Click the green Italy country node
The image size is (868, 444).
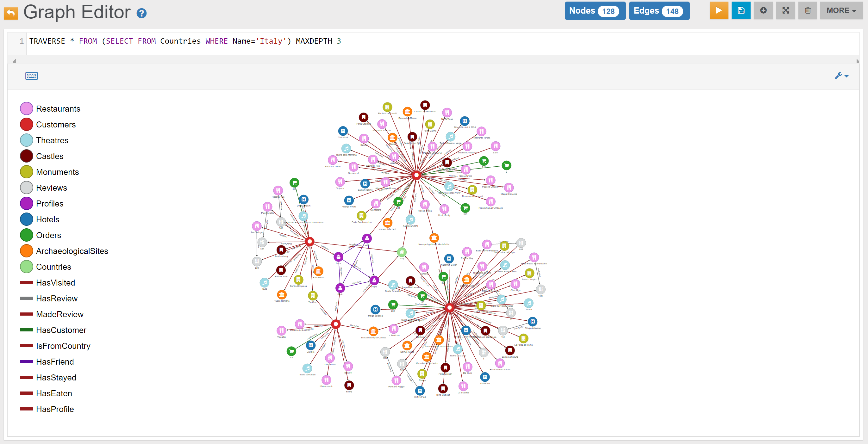click(402, 252)
